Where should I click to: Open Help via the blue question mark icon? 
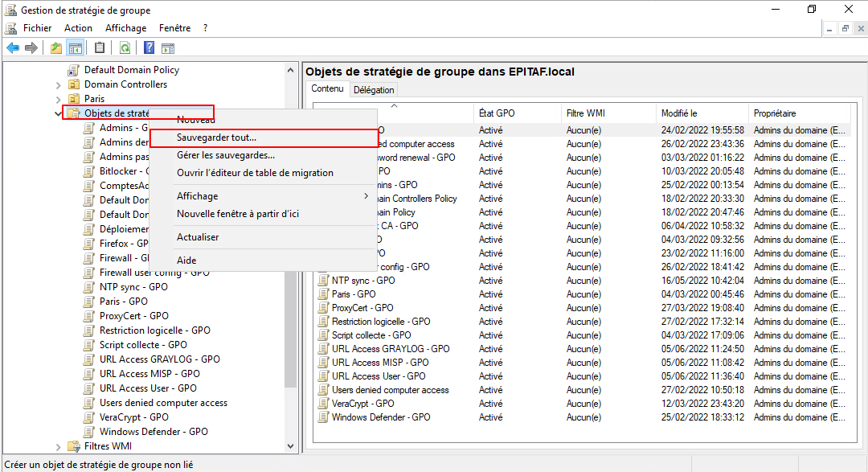149,47
